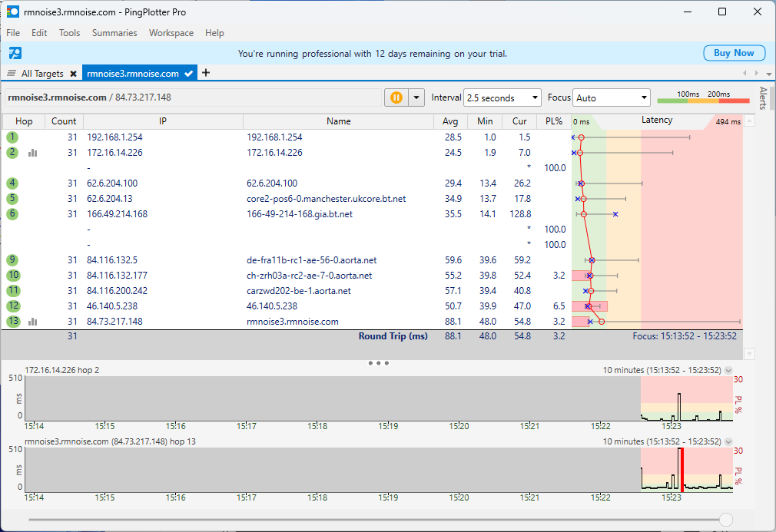Click the Cur column header

[519, 121]
